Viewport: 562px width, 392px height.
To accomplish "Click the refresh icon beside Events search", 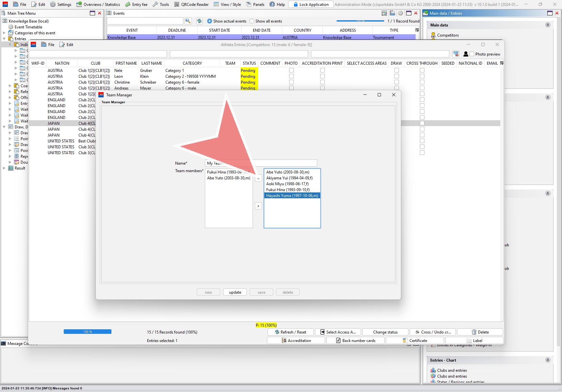I will (x=199, y=21).
